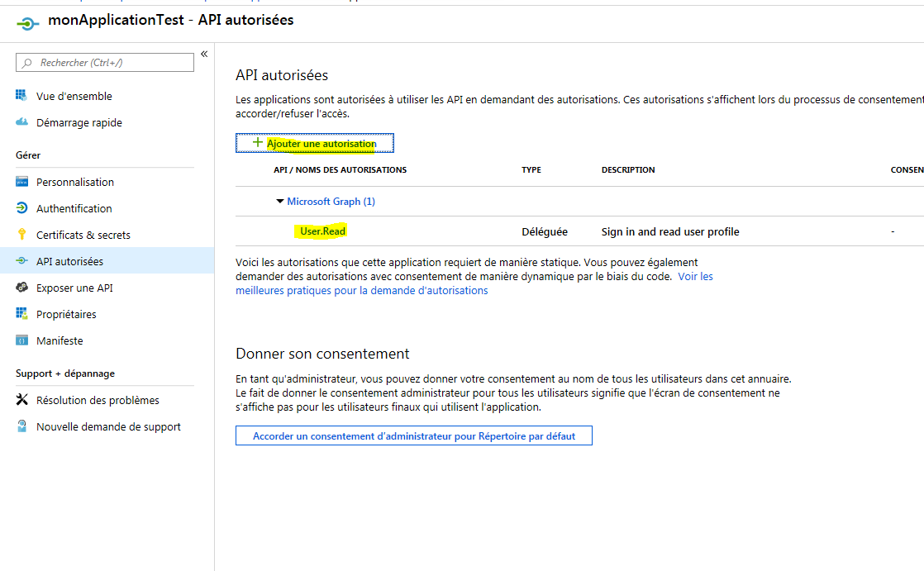Click the Personnalisation icon
The width and height of the screenshot is (924, 571).
pos(21,182)
